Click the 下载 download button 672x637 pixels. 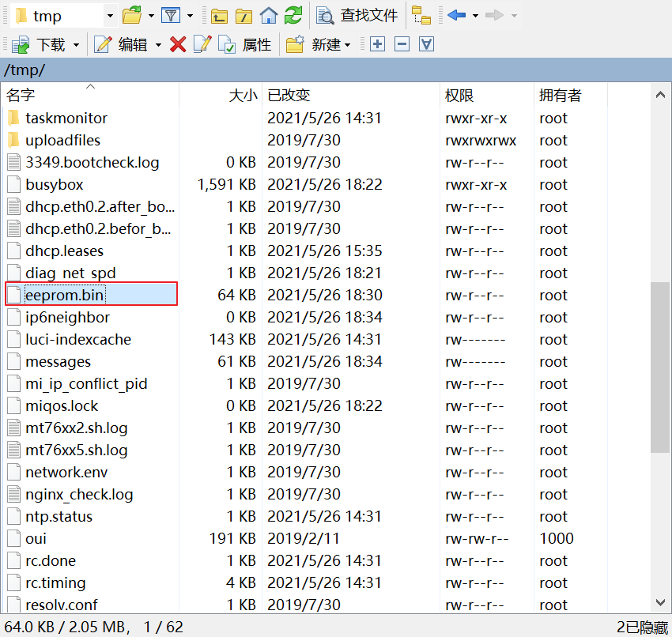(39, 44)
